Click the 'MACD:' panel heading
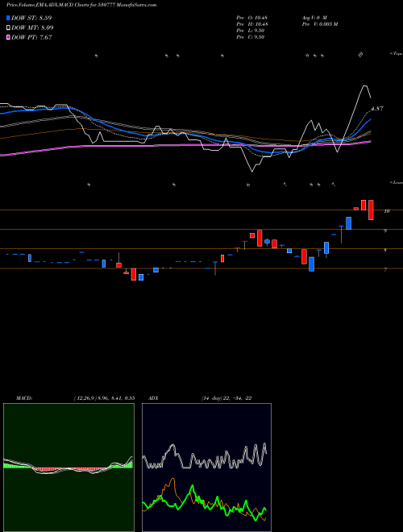Screen dimensions: 403x532 (24, 398)
